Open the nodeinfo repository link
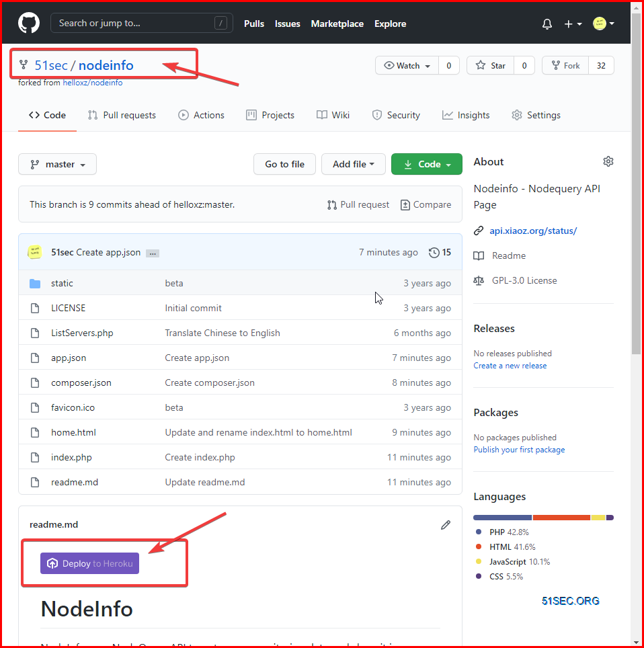The image size is (644, 648). point(106,65)
